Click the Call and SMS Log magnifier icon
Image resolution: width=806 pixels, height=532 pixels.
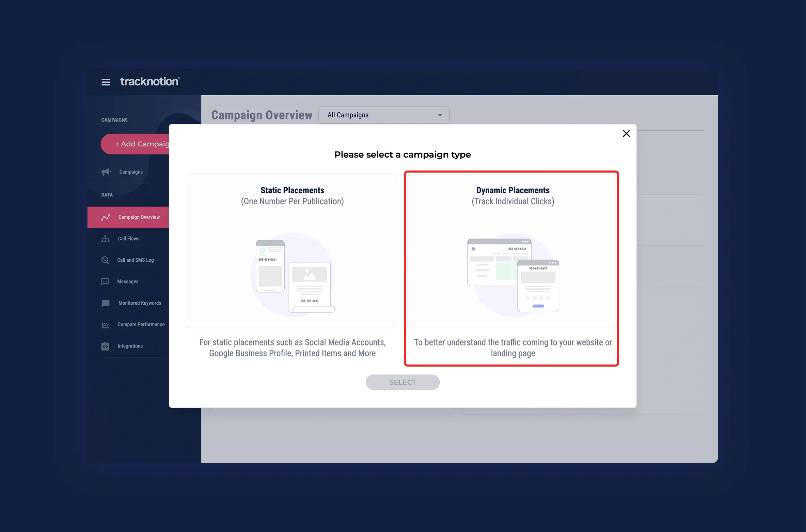point(105,260)
